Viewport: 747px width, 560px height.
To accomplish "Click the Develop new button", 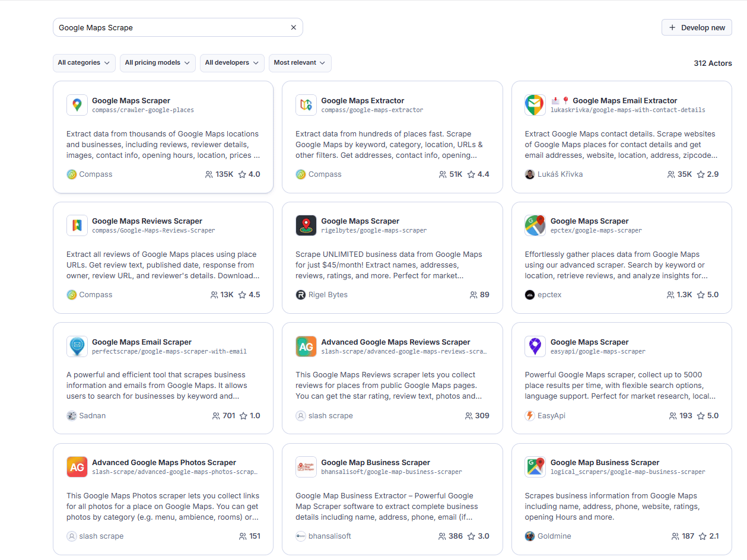I will click(697, 27).
